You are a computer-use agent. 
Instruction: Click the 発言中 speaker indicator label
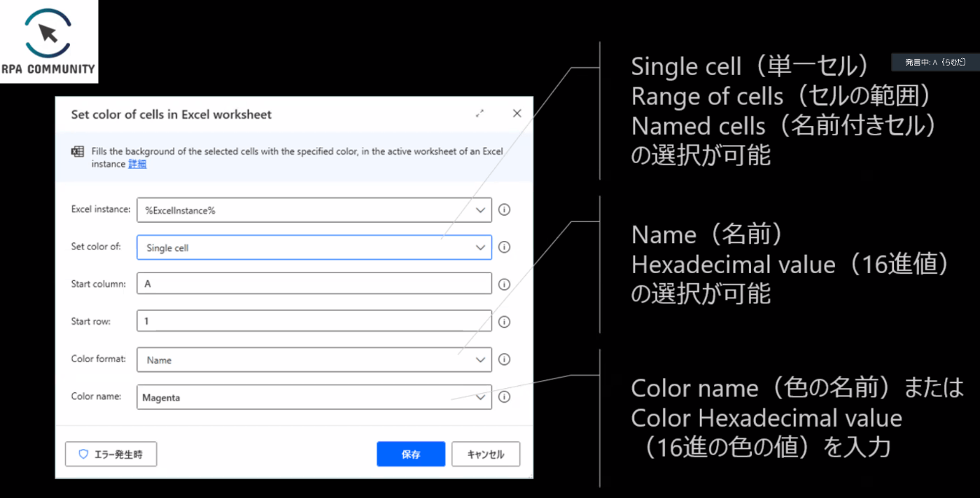point(935,62)
